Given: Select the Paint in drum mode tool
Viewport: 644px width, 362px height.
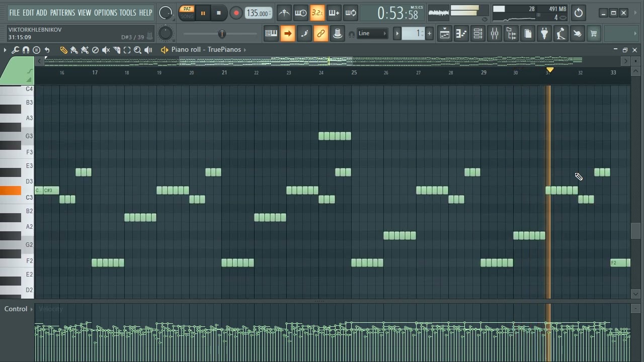Looking at the screenshot, I should [x=85, y=50].
